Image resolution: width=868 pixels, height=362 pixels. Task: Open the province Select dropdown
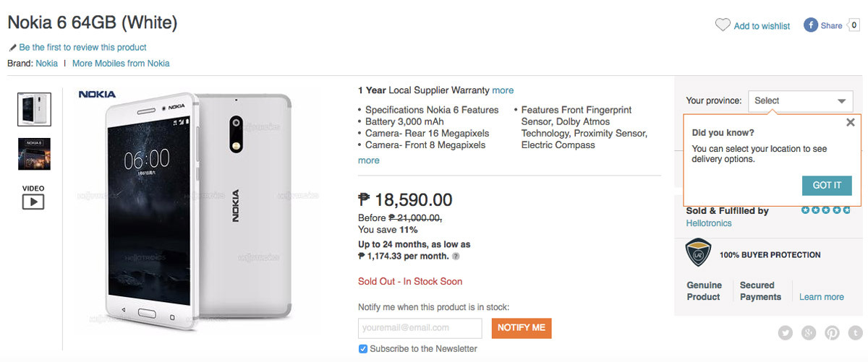point(800,101)
